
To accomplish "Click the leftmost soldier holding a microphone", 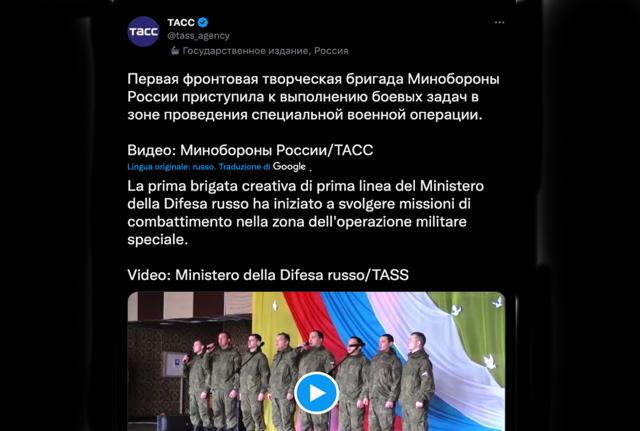I will coord(197,384).
